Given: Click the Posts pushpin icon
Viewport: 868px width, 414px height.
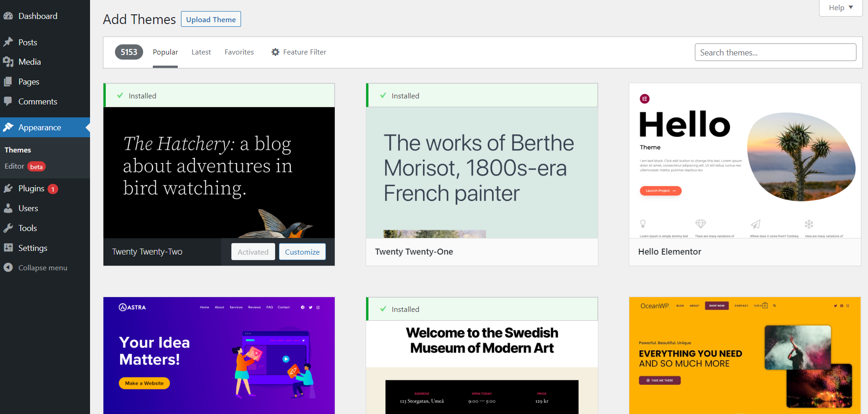Looking at the screenshot, I should pyautogui.click(x=8, y=42).
